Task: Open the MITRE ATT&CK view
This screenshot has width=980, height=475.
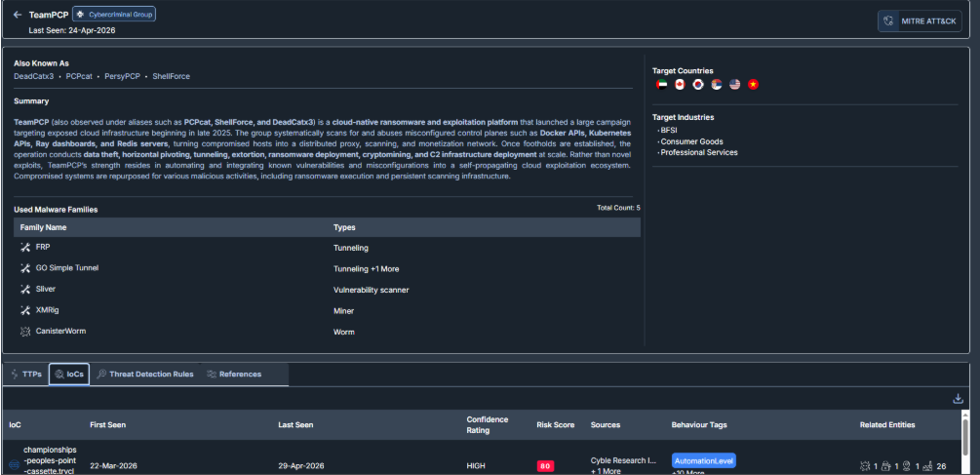Action: tap(920, 20)
